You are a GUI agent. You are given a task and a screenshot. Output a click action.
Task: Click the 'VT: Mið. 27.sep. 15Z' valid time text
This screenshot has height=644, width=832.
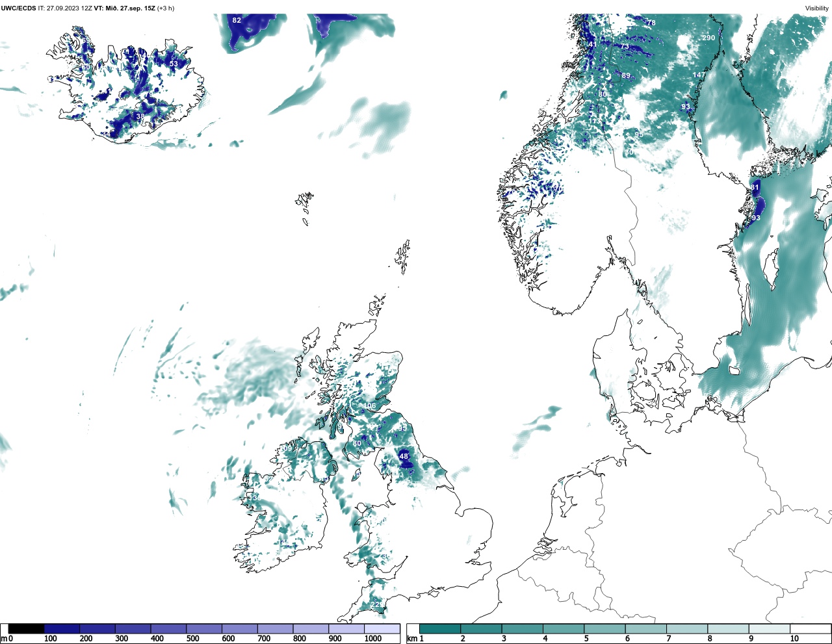click(125, 8)
